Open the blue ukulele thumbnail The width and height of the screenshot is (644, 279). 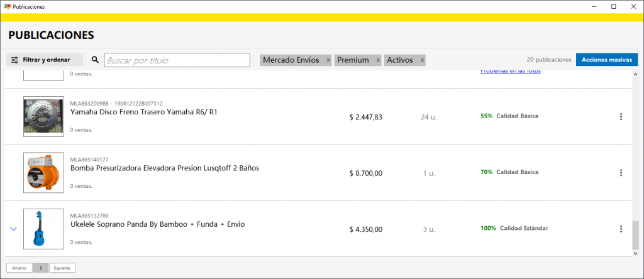pos(43,229)
